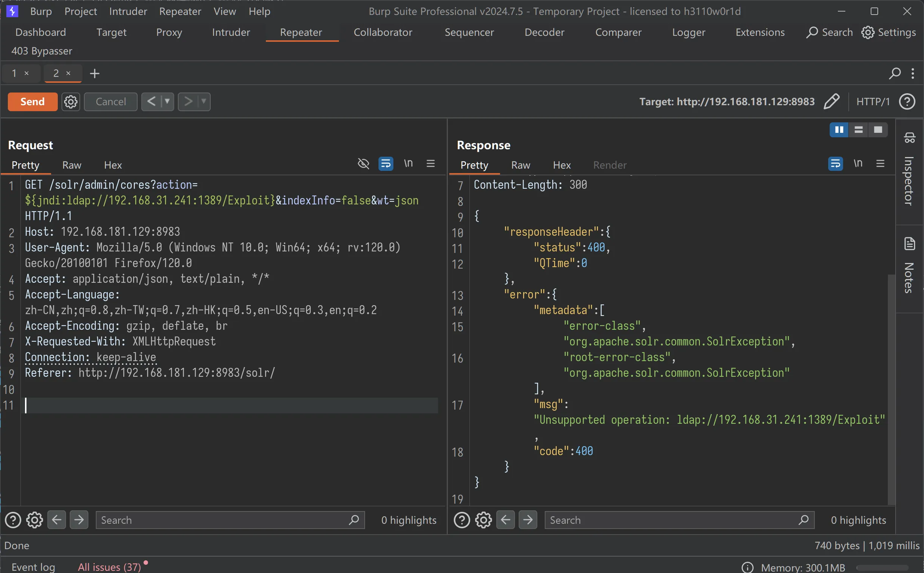924x573 pixels.
Task: Toggle word wrap in the Request editor
Action: [x=386, y=164]
